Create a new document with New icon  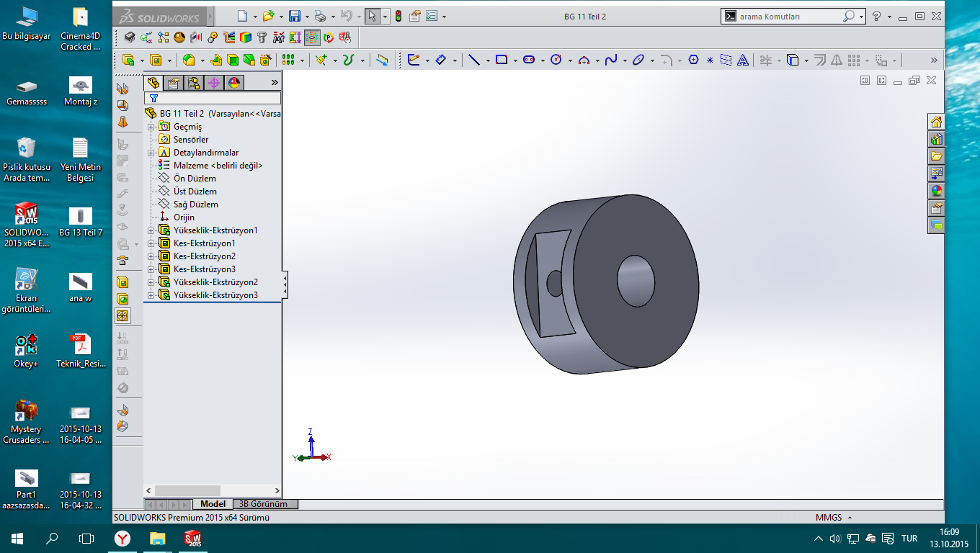(x=243, y=16)
